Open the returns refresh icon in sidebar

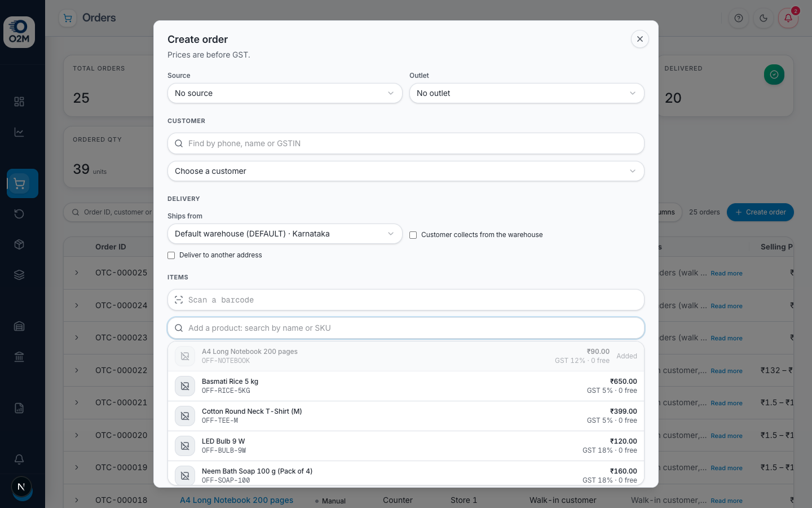click(x=19, y=214)
